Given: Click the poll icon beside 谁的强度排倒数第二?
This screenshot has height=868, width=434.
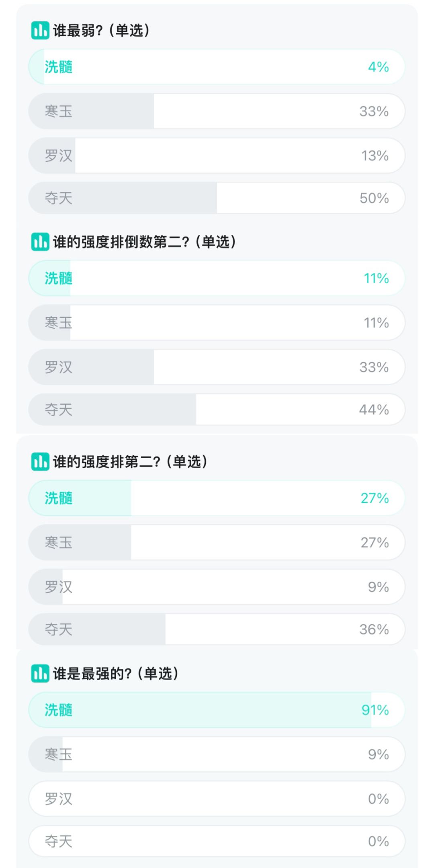Looking at the screenshot, I should coord(40,242).
